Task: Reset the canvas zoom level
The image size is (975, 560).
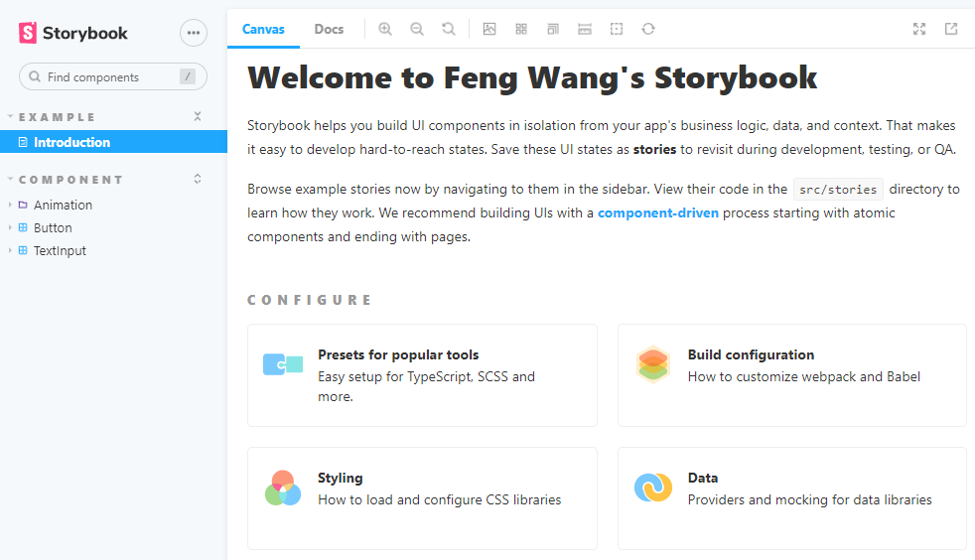Action: point(449,29)
